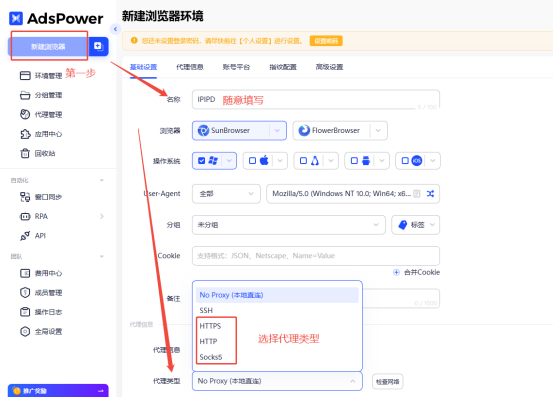This screenshot has height=397, width=554.
Task: Switch to the 指纹配置 tab
Action: (283, 67)
